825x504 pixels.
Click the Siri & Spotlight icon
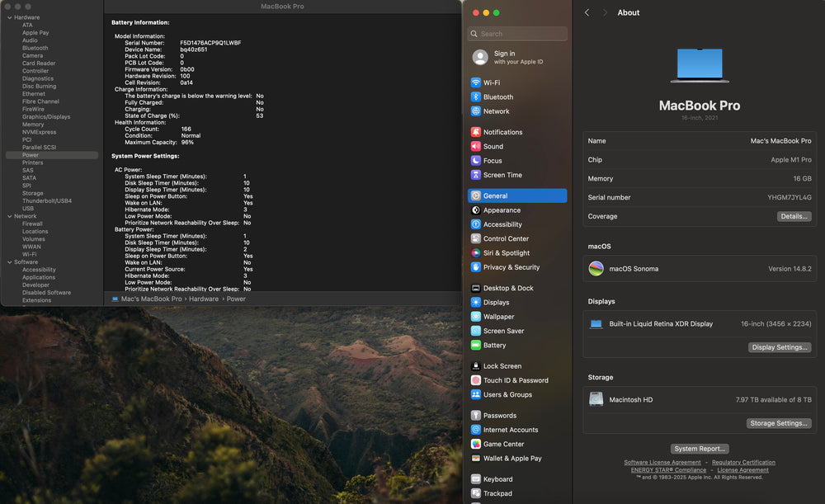point(476,253)
